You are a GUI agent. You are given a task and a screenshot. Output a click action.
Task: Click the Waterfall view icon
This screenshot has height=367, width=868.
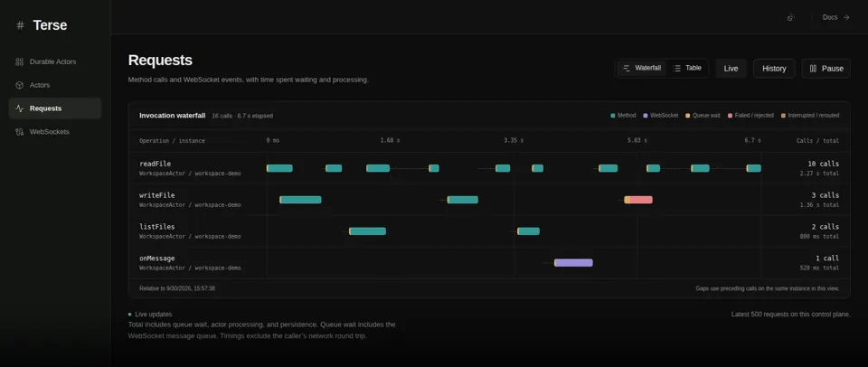(627, 68)
